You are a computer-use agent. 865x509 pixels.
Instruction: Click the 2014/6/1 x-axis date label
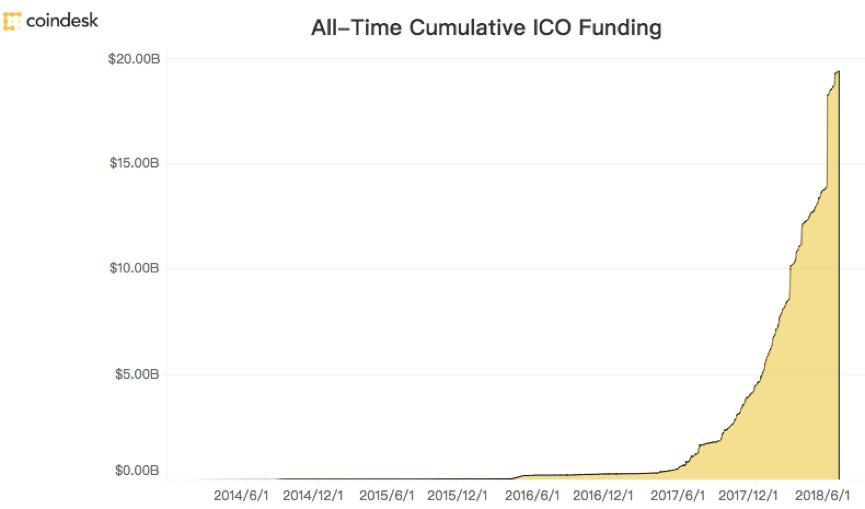[x=241, y=495]
